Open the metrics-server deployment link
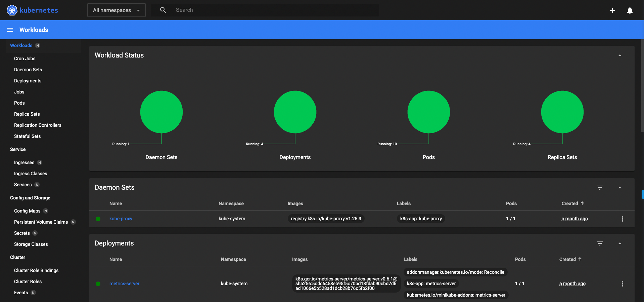 click(124, 284)
